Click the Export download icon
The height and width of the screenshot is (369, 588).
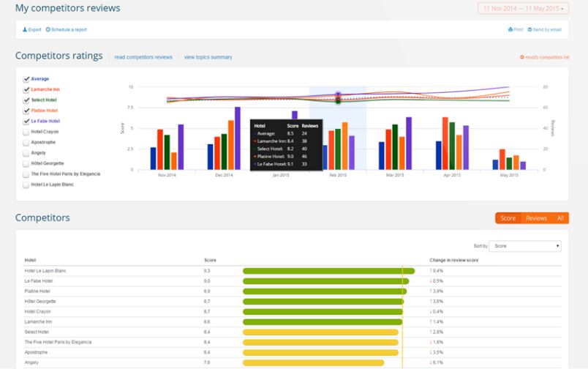pos(25,29)
